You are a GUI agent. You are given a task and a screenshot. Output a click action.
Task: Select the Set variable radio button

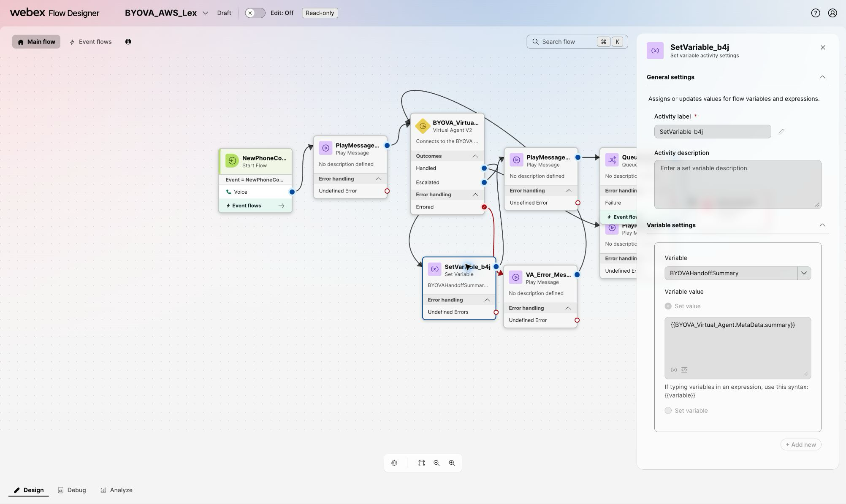668,411
